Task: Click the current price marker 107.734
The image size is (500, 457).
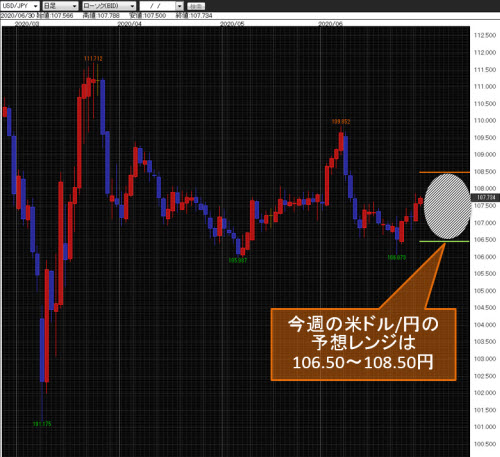Action: [x=486, y=198]
